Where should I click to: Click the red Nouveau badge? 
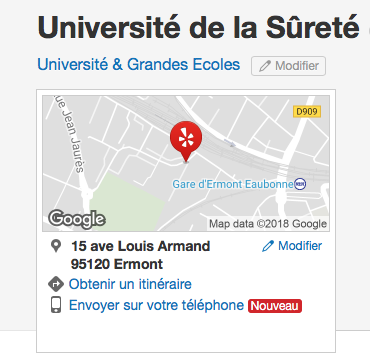click(x=275, y=306)
